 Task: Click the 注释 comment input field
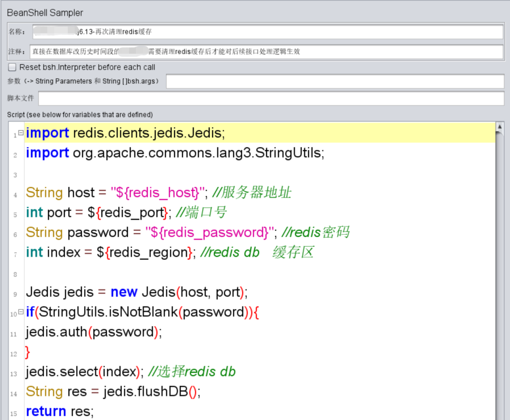coord(266,51)
